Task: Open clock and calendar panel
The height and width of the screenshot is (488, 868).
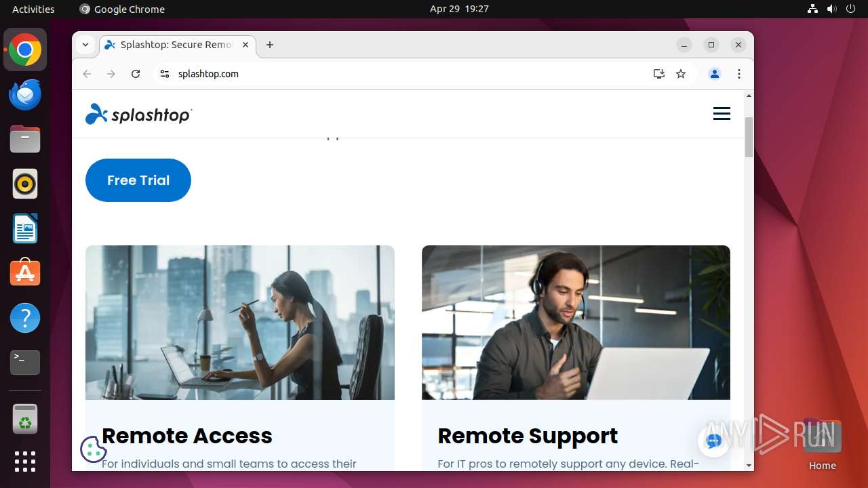Action: point(459,9)
